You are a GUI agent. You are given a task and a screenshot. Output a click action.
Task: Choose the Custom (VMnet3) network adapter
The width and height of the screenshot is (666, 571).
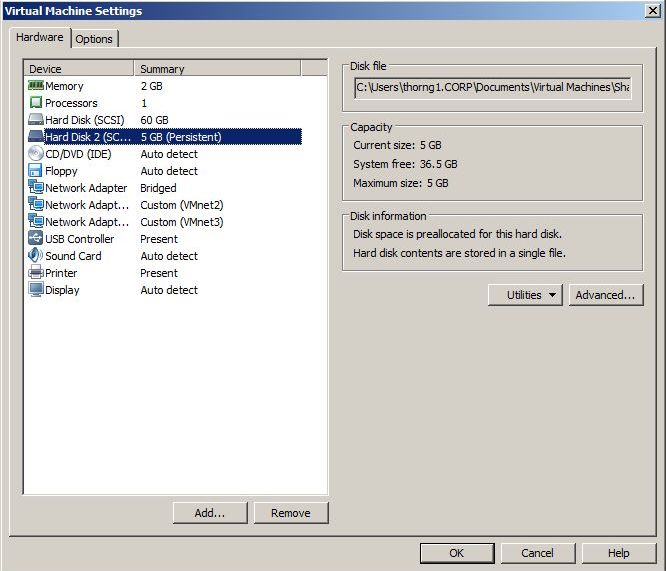click(x=86, y=222)
